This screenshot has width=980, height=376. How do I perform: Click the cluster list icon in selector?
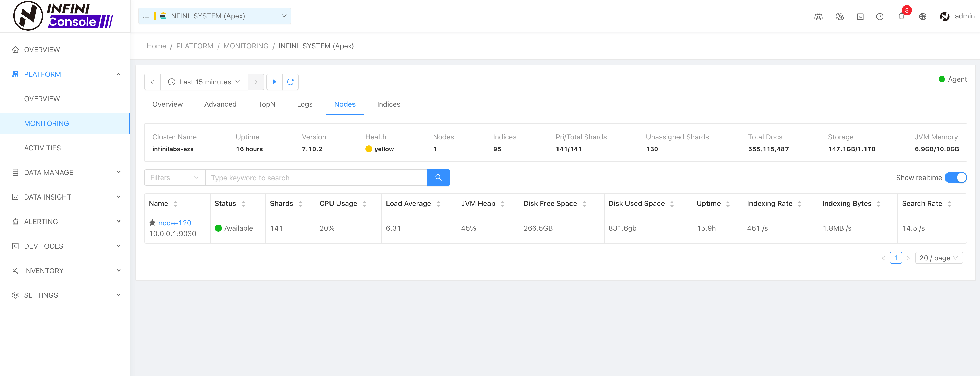pyautogui.click(x=146, y=16)
